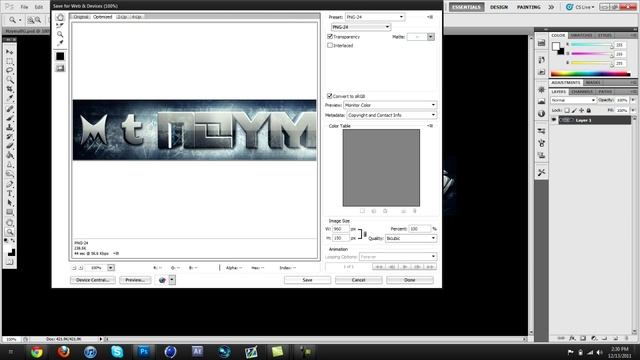Open the Preview Monitor Color dropdown
This screenshot has height=360, width=640.
pos(390,105)
